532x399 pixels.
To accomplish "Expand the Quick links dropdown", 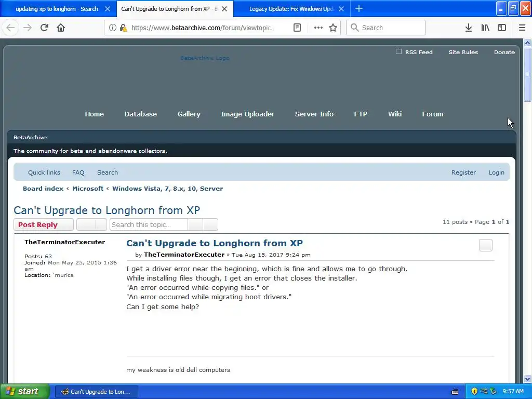I will point(44,172).
